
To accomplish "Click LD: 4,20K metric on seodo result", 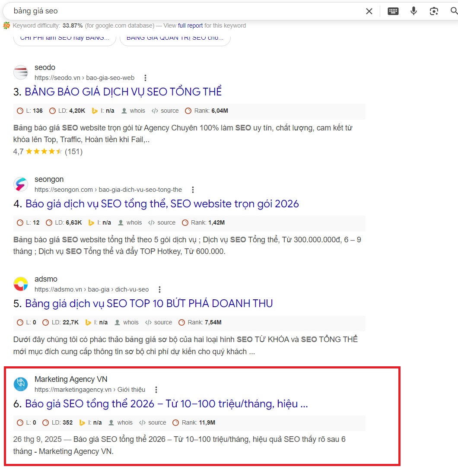I will pyautogui.click(x=67, y=111).
